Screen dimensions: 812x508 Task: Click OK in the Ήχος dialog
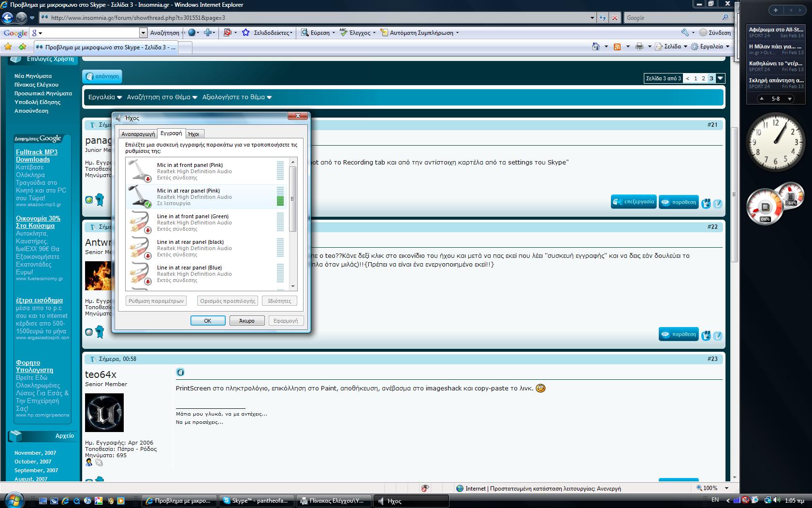(207, 320)
